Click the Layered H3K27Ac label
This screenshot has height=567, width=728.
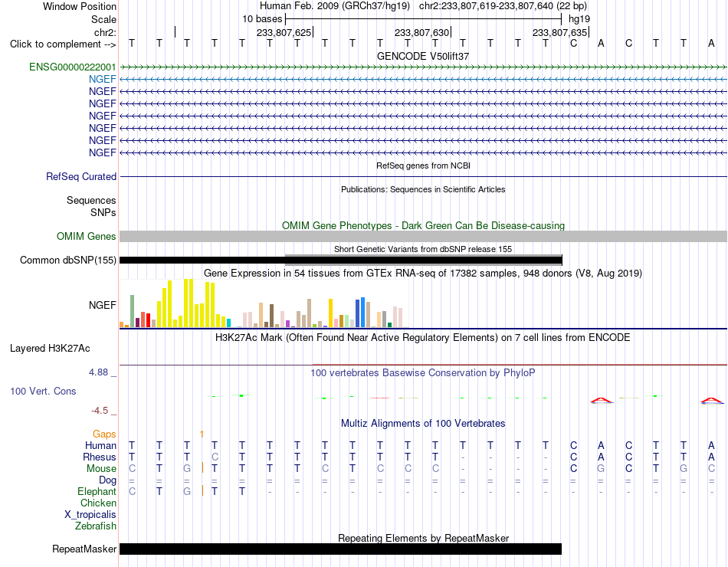point(50,349)
